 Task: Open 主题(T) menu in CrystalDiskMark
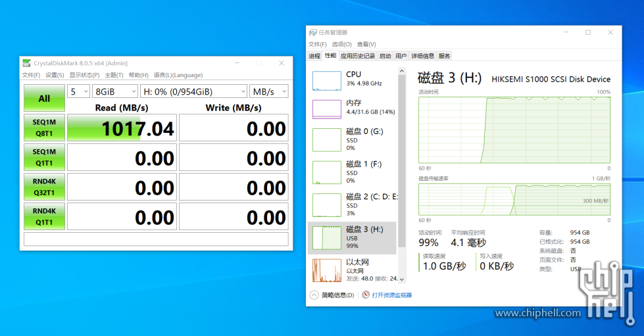pos(114,75)
